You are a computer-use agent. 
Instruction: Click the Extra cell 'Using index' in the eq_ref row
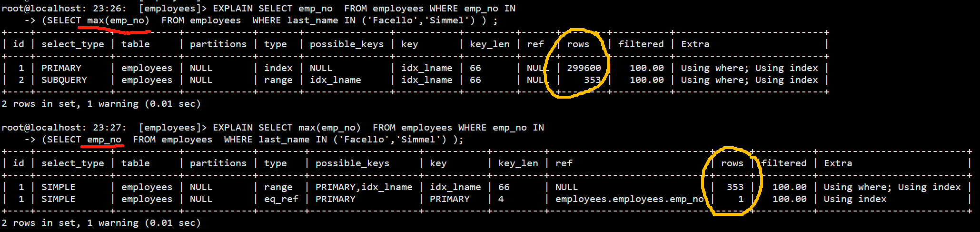(x=855, y=199)
